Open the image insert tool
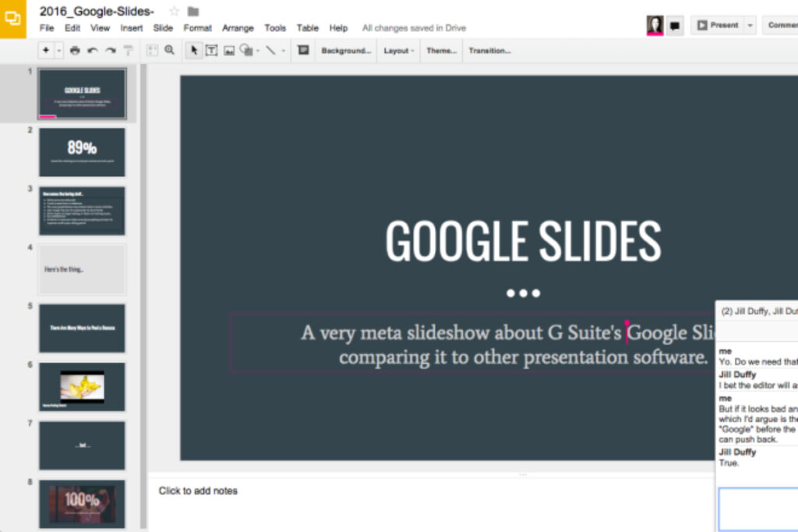Viewport: 798px width, 532px height. click(229, 50)
